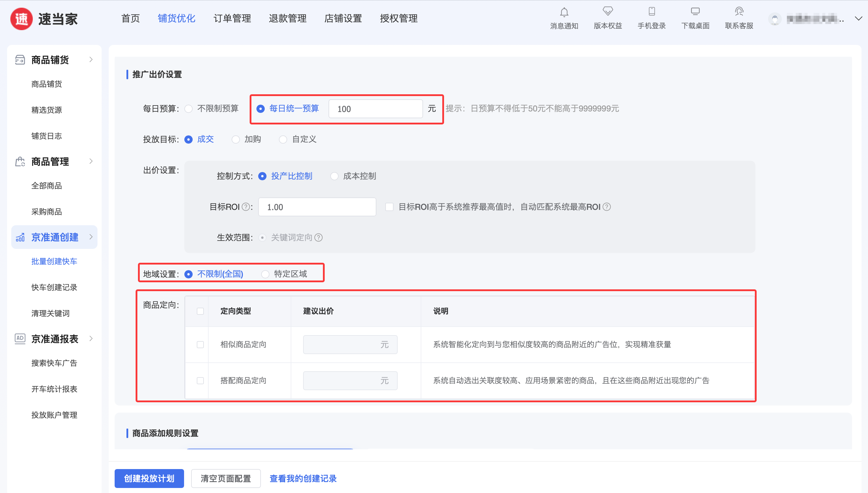The height and width of the screenshot is (493, 868).
Task: Open 查看我的创建记录 link
Action: click(303, 478)
